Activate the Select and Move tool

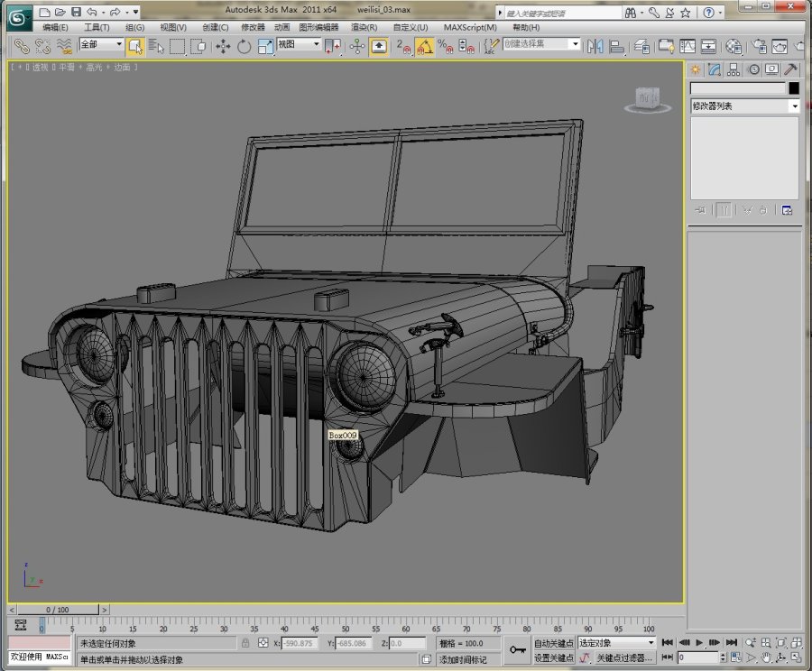(x=223, y=47)
